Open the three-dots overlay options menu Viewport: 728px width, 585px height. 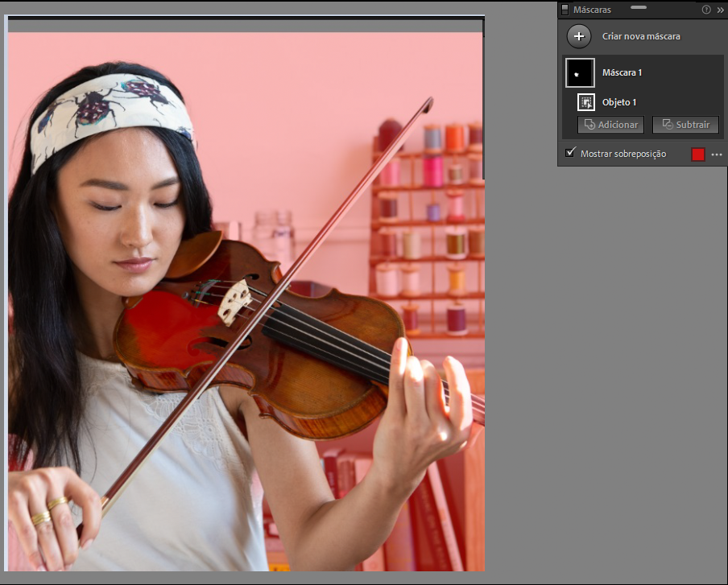[x=717, y=154]
